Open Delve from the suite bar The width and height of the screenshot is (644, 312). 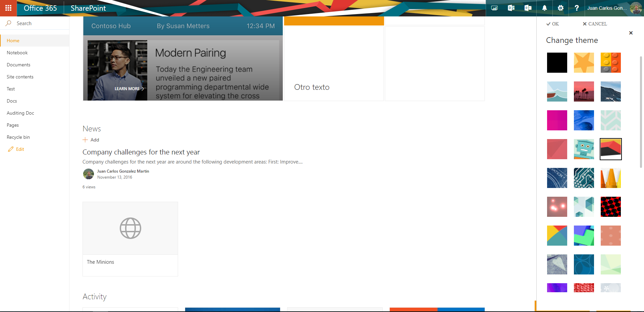tap(511, 8)
